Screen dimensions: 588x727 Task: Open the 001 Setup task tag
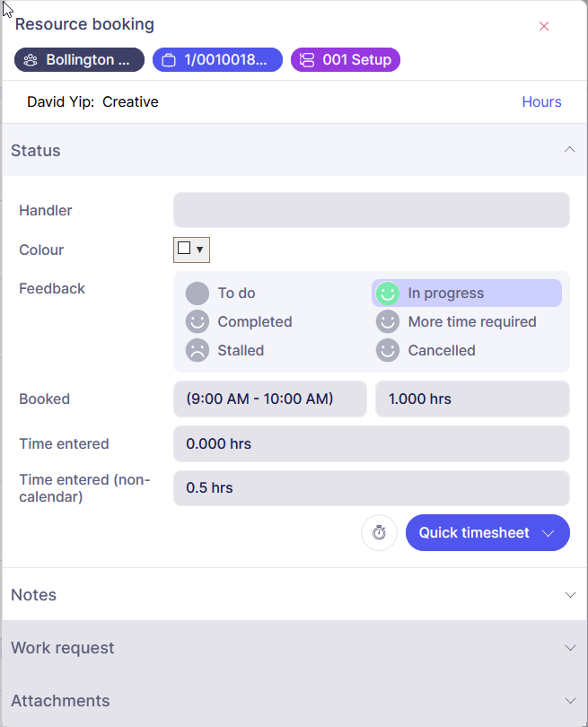coord(346,60)
